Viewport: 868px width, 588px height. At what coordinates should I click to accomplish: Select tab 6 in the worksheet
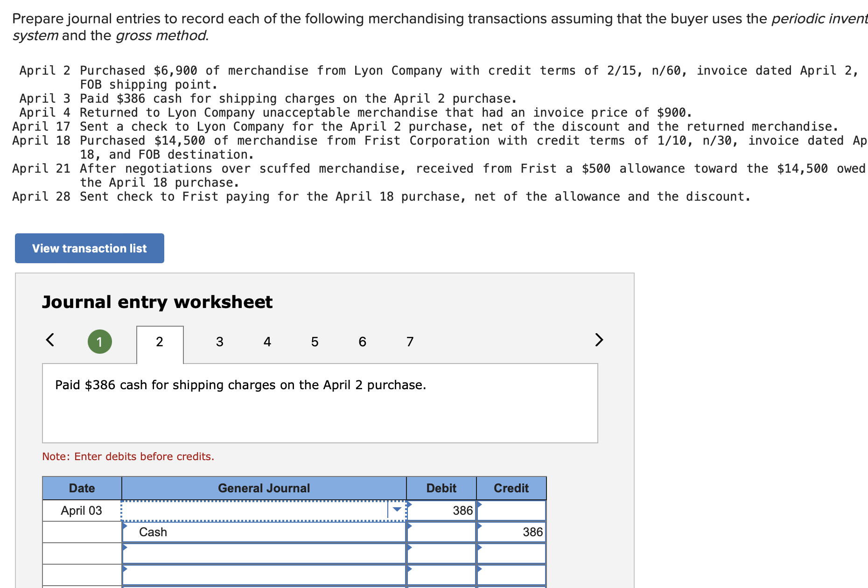pyautogui.click(x=362, y=342)
